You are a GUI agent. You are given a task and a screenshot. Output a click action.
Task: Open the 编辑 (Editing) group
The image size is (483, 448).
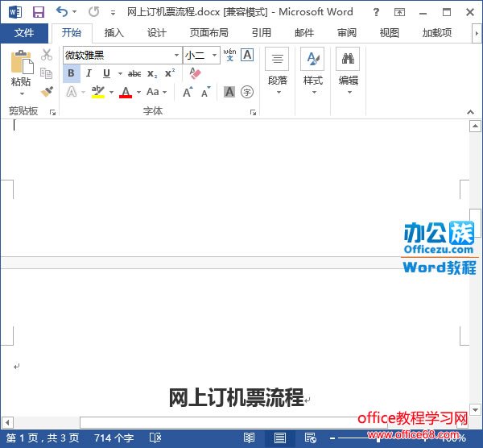348,72
